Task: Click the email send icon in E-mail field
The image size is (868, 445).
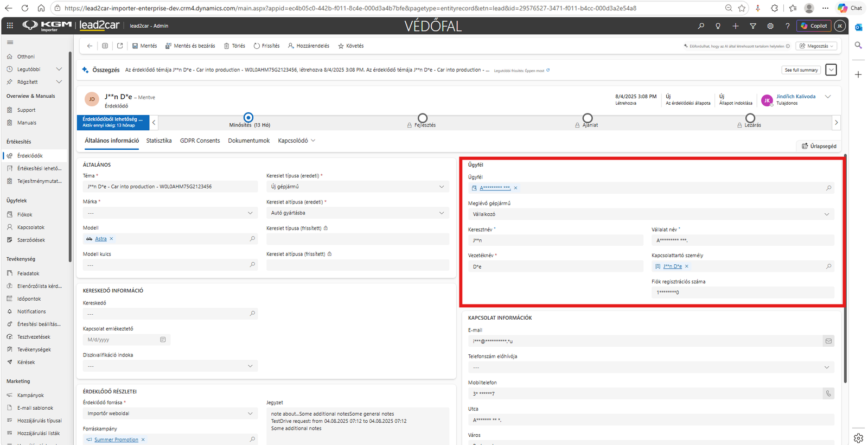Action: 828,341
